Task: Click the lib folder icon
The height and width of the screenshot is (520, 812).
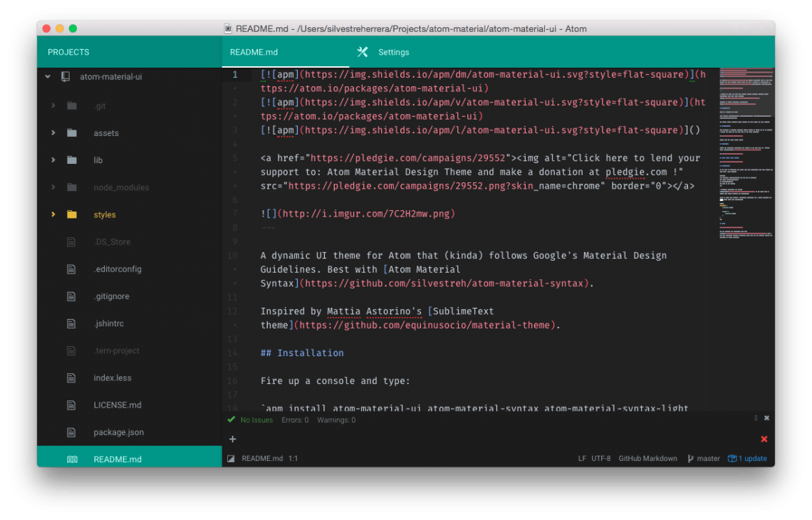Action: (x=72, y=160)
